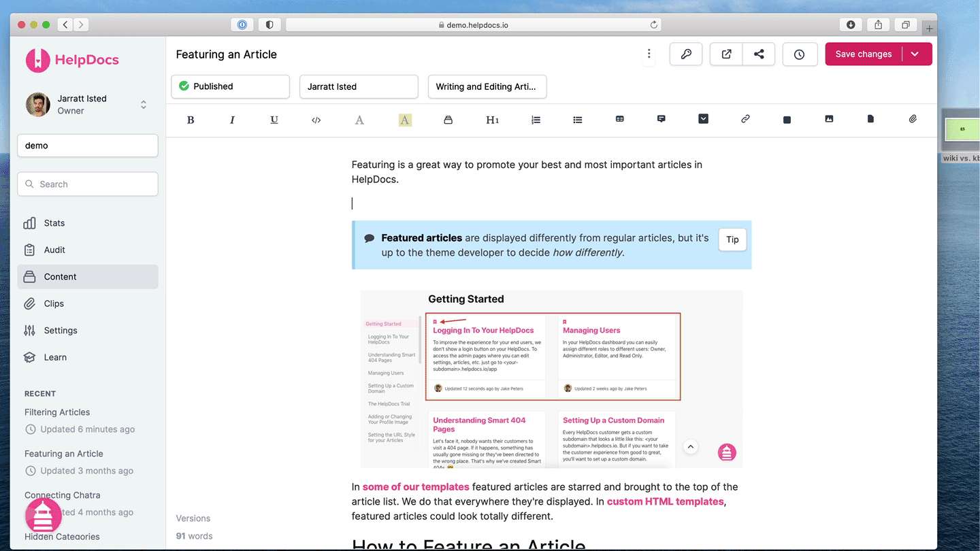Open recent article Hidden Categories
This screenshot has height=551, width=980.
(x=63, y=537)
